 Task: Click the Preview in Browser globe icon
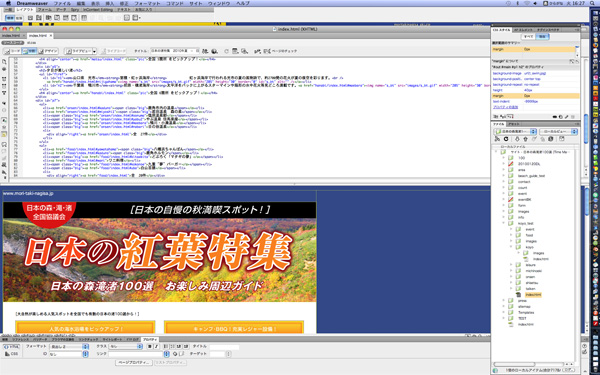pos(214,51)
